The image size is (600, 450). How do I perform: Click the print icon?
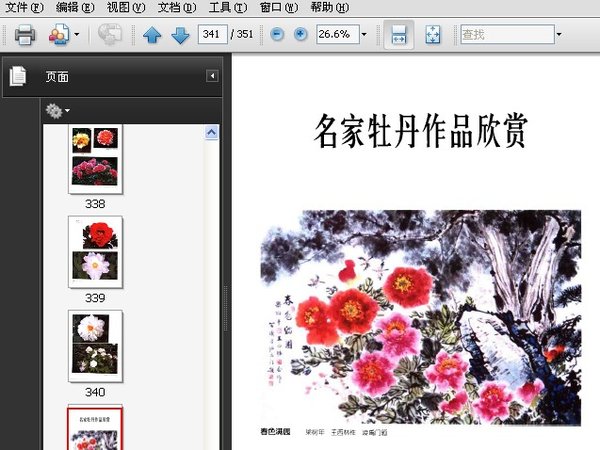click(25, 35)
